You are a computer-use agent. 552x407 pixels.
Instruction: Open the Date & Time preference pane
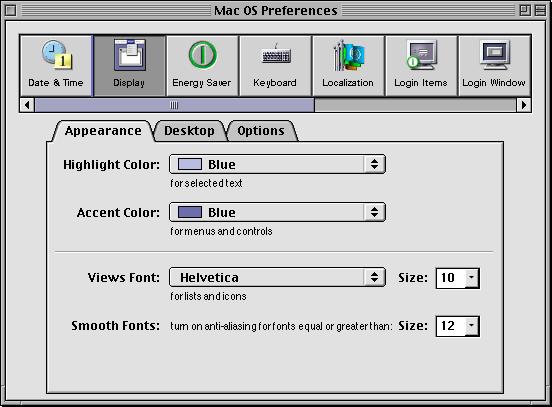pyautogui.click(x=56, y=65)
